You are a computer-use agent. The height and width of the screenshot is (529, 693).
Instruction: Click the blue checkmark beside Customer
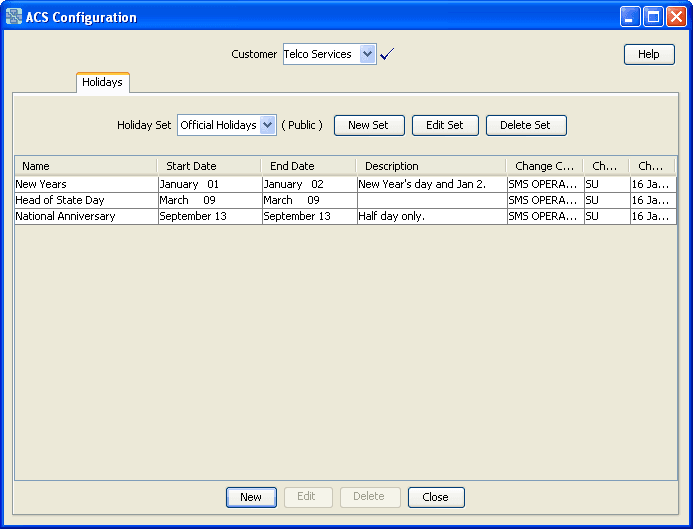[x=387, y=54]
